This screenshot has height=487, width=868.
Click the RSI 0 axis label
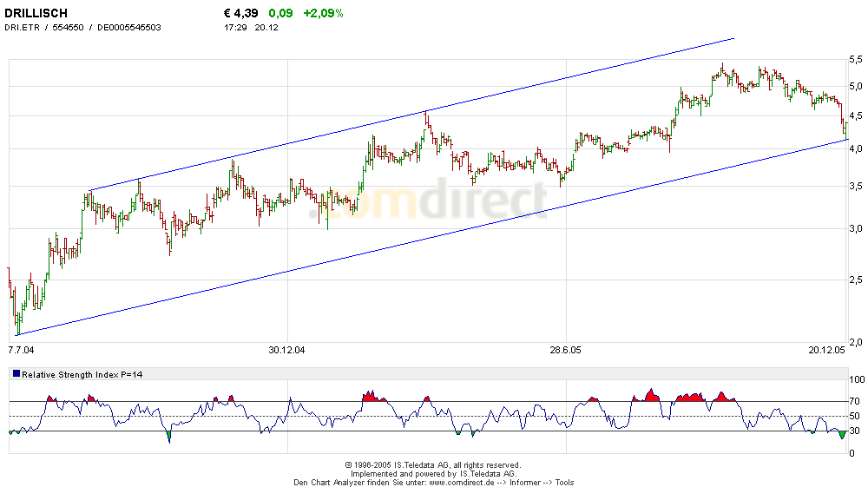tap(852, 454)
